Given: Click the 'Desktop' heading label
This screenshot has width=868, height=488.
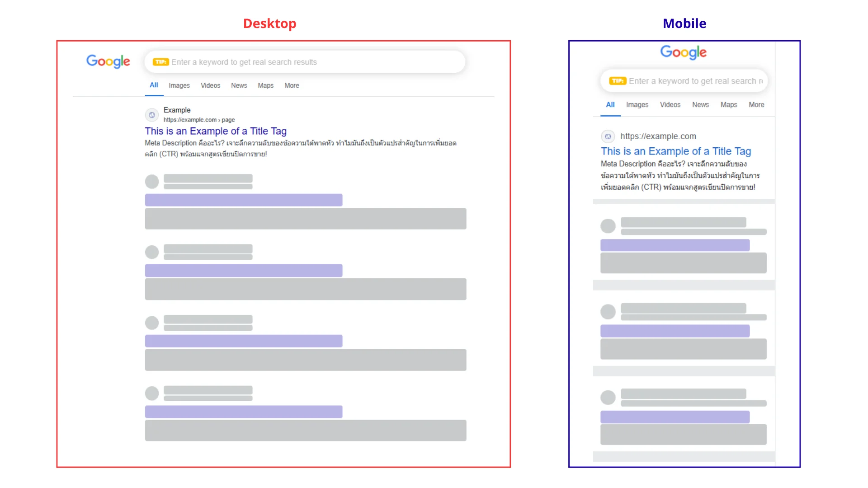Looking at the screenshot, I should [269, 23].
